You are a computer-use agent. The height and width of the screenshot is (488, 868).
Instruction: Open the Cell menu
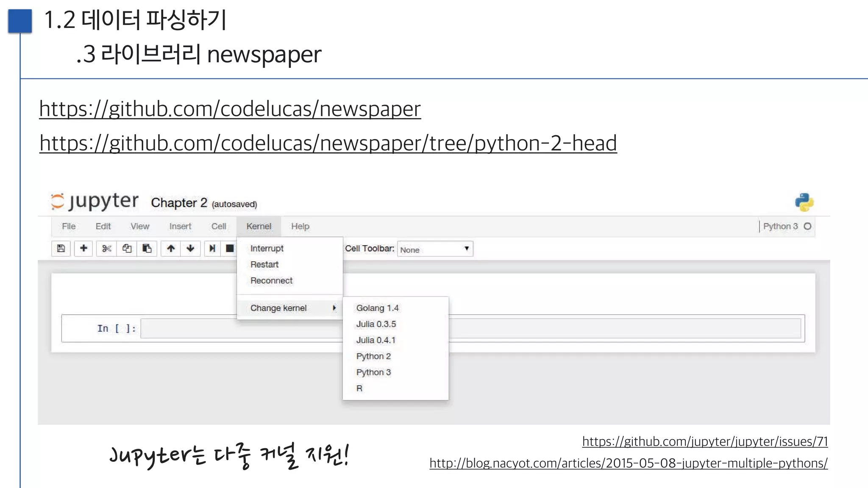(x=219, y=226)
